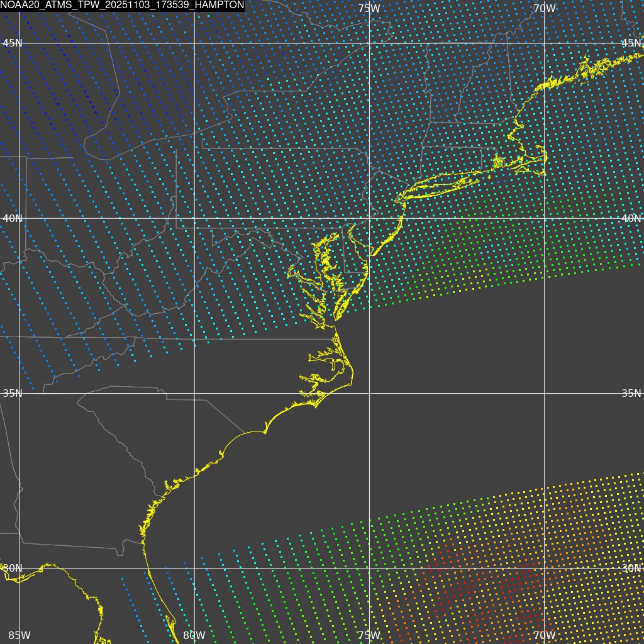Click the 70W label at the top
This screenshot has height=644, width=644.
click(543, 8)
